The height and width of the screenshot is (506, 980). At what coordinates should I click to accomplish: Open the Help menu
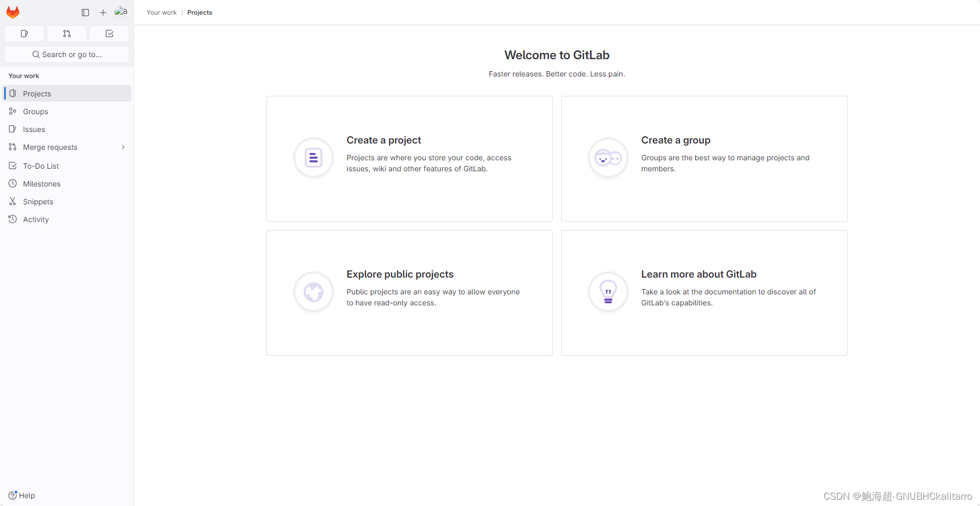coord(21,496)
